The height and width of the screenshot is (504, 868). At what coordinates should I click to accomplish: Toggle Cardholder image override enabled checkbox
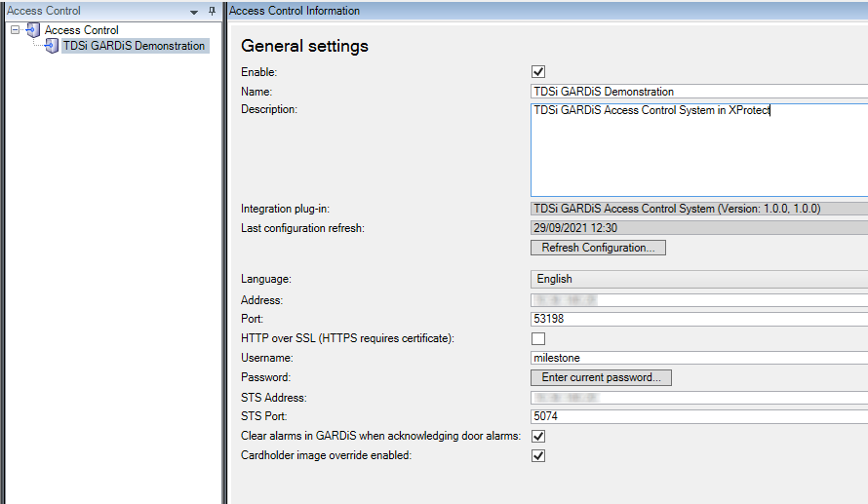coord(538,455)
